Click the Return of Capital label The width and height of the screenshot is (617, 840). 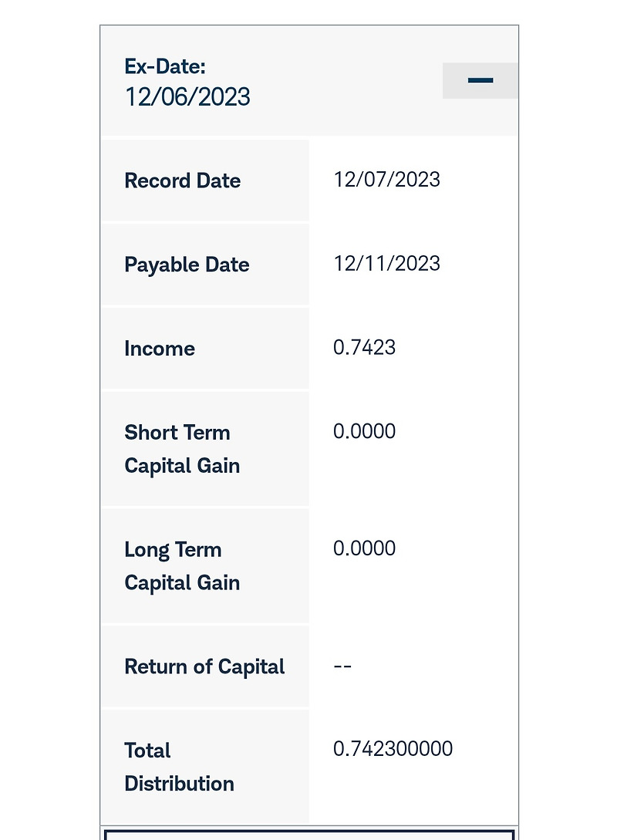tap(204, 666)
